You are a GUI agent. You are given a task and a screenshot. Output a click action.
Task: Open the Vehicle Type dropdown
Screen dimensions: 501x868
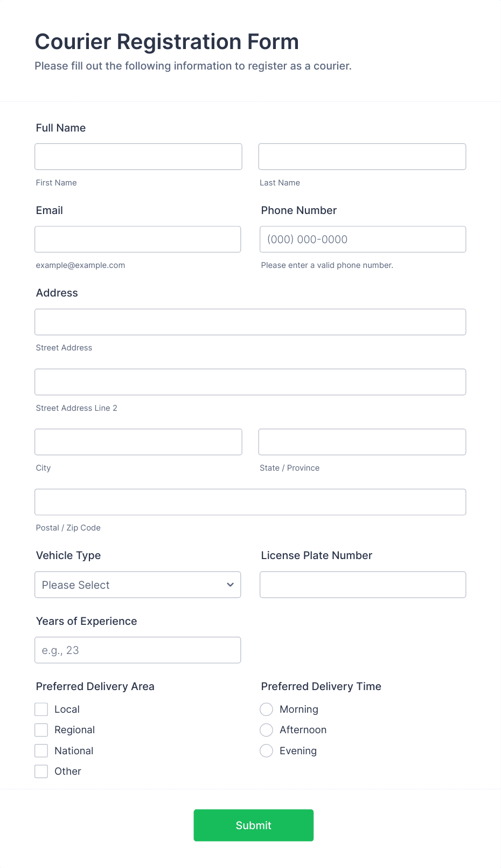point(137,584)
